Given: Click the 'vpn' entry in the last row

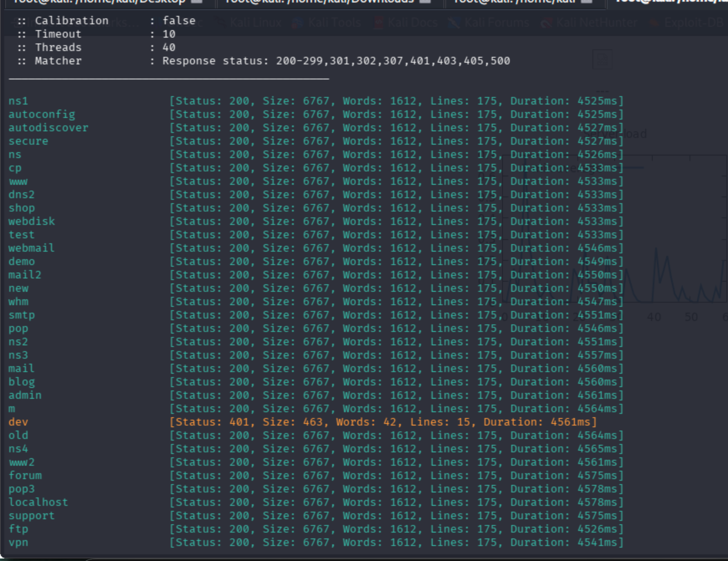Looking at the screenshot, I should (x=18, y=542).
